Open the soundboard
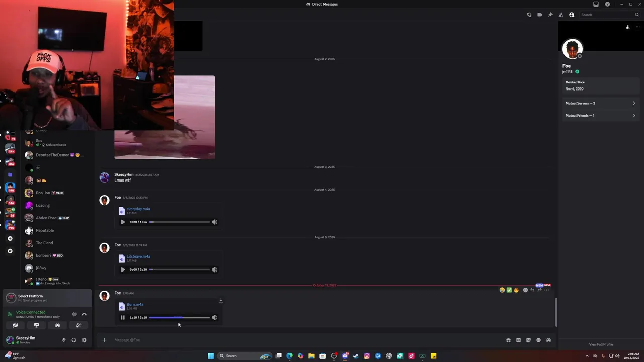This screenshot has width=644, height=362. (78, 325)
